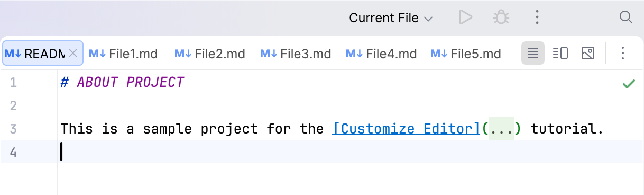Close the README tab

click(73, 53)
